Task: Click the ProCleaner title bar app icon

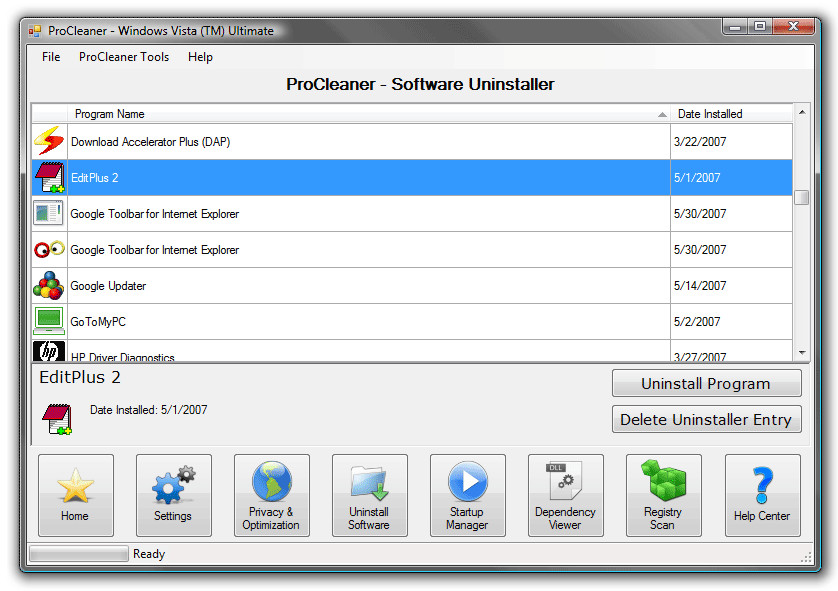Action: [35, 31]
